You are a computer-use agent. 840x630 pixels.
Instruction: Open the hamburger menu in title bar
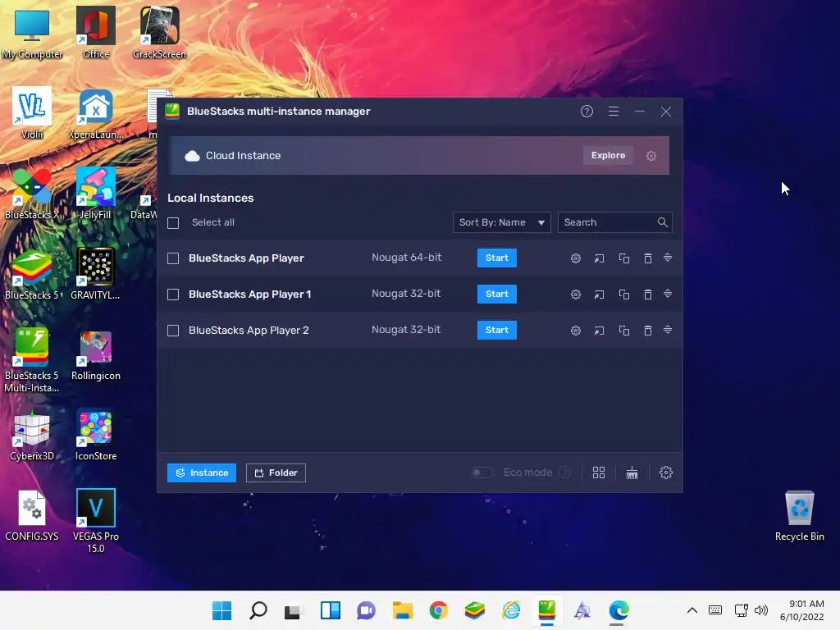click(x=614, y=112)
